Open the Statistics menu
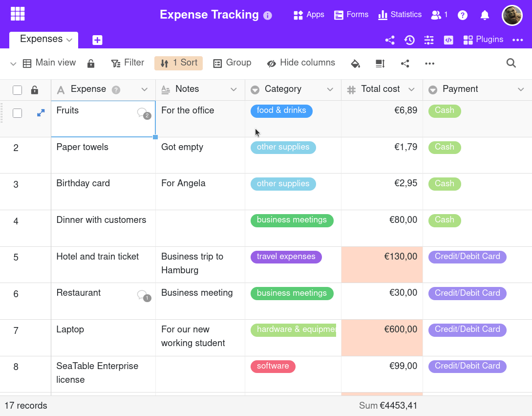532x416 pixels. point(400,15)
